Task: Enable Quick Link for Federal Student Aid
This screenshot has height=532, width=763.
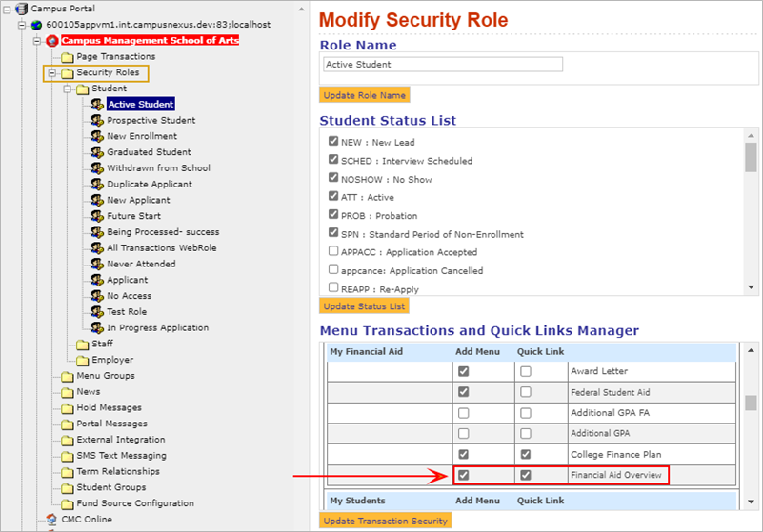Action: click(x=526, y=392)
